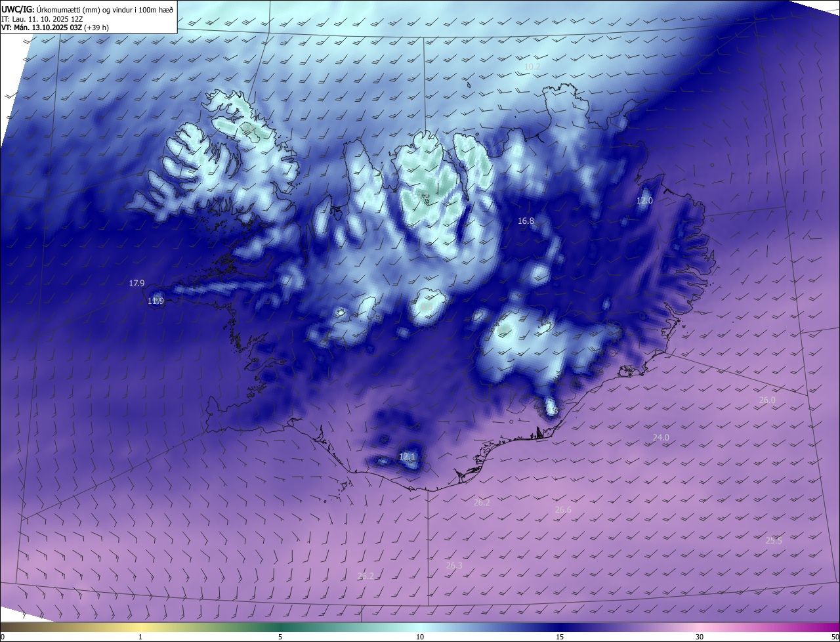Click the 25.5 value label on the map
This screenshot has width=840, height=642.
774,540
